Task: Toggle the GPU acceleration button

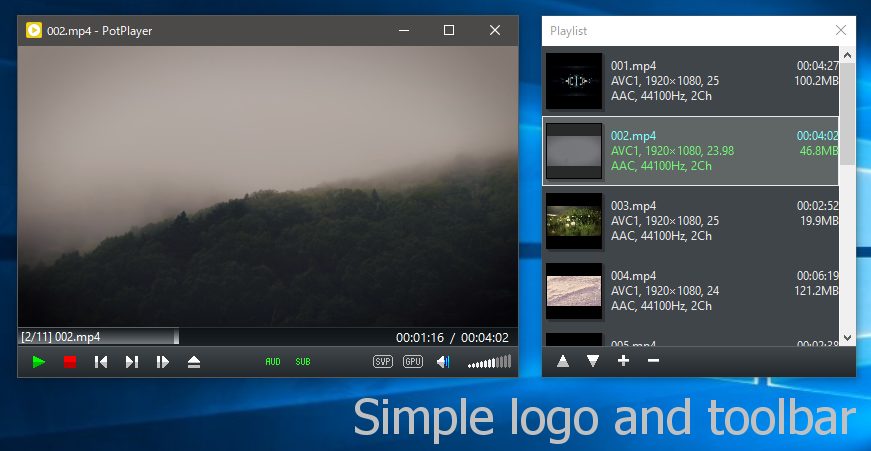Action: (x=413, y=362)
